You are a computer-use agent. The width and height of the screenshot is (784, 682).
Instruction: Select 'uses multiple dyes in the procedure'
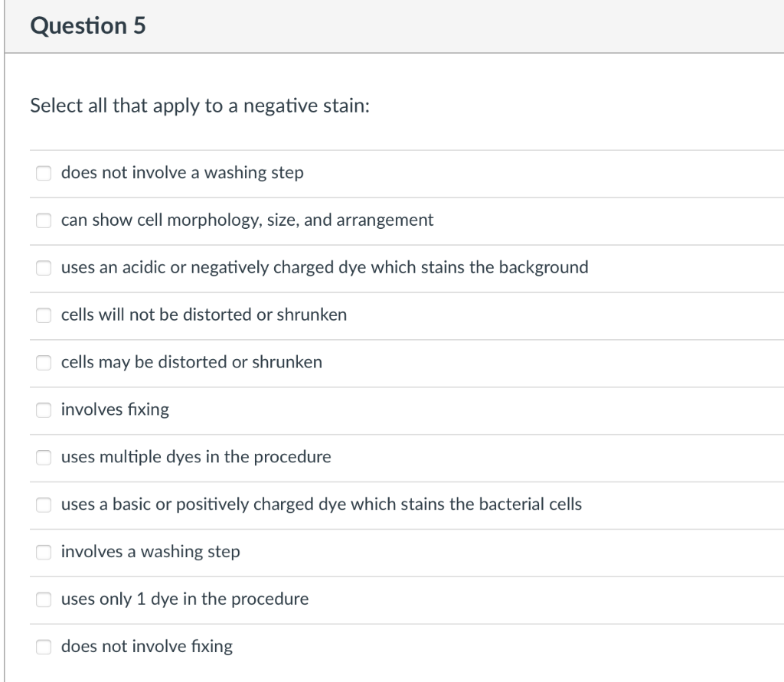(x=44, y=458)
